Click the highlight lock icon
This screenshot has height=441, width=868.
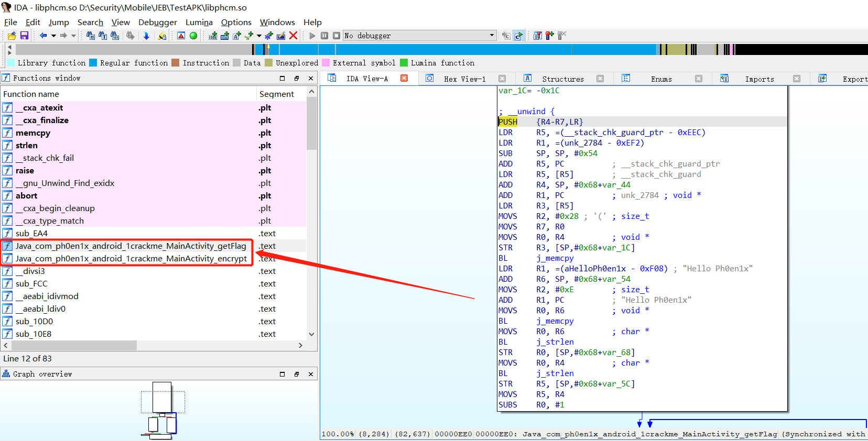pyautogui.click(x=162, y=36)
